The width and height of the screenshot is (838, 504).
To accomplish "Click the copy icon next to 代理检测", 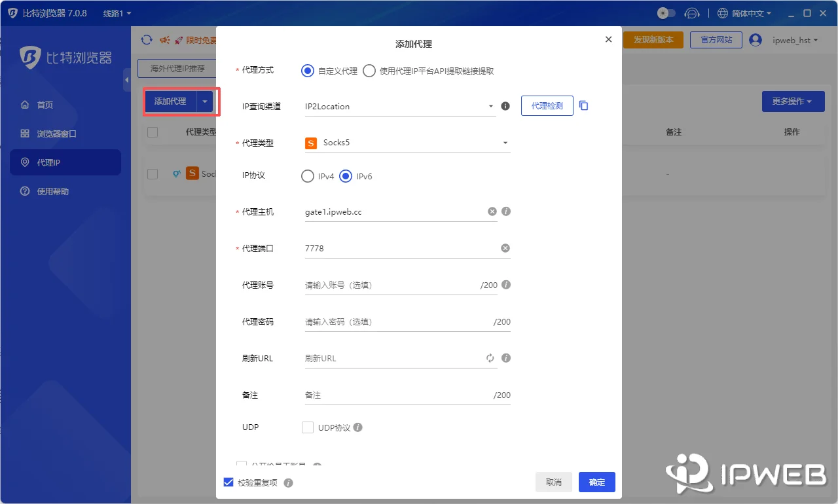I will [x=583, y=105].
